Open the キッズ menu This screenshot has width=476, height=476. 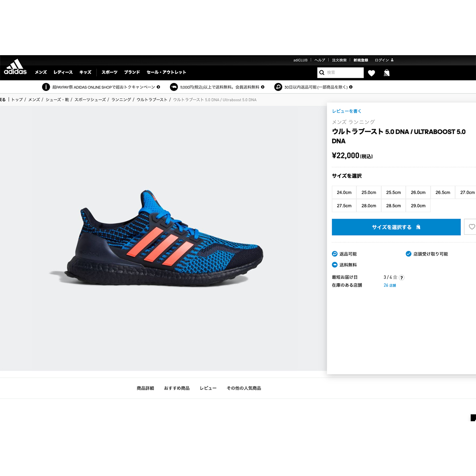pyautogui.click(x=85, y=72)
